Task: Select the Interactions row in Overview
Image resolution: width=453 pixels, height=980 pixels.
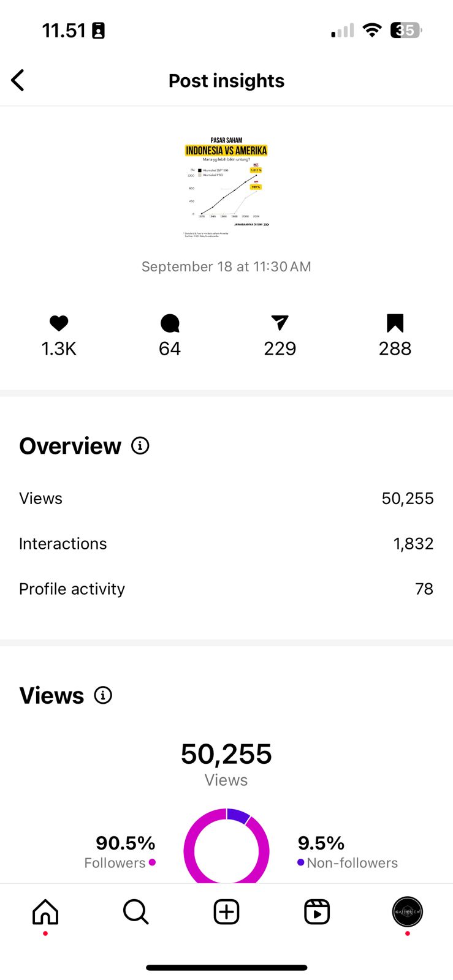Action: click(226, 544)
